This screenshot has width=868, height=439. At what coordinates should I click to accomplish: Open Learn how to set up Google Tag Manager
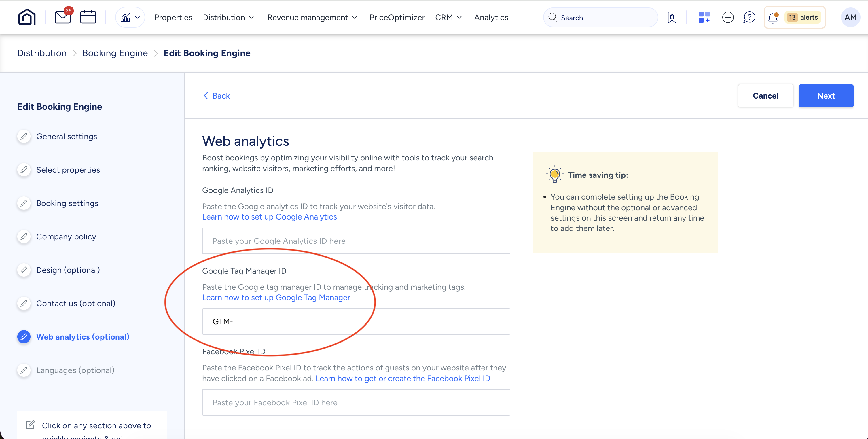276,298
